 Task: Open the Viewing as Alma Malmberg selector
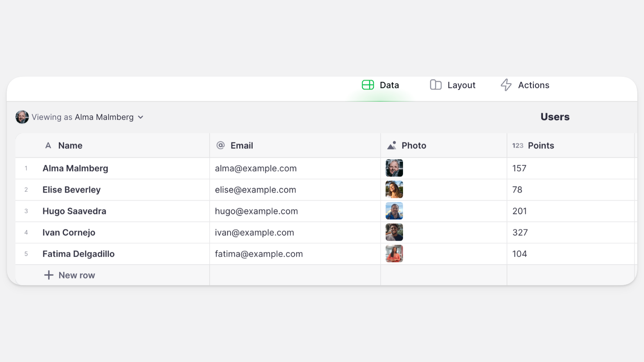tap(83, 117)
